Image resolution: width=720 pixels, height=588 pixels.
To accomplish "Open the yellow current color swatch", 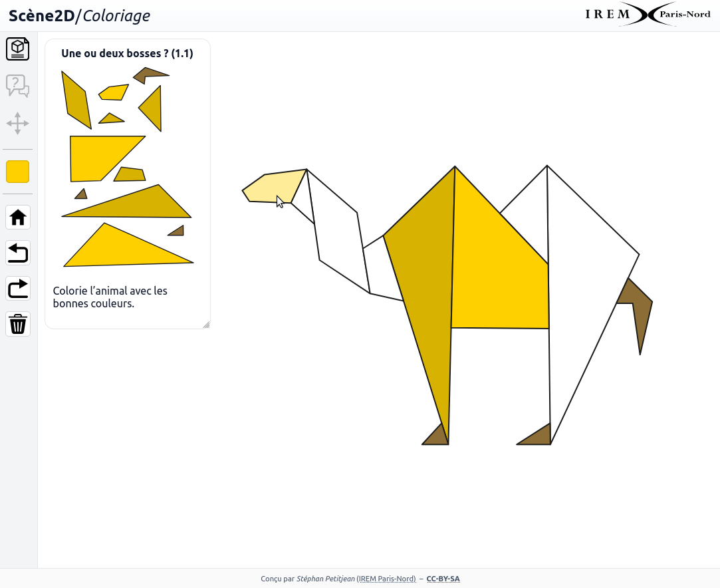I will pos(17,172).
